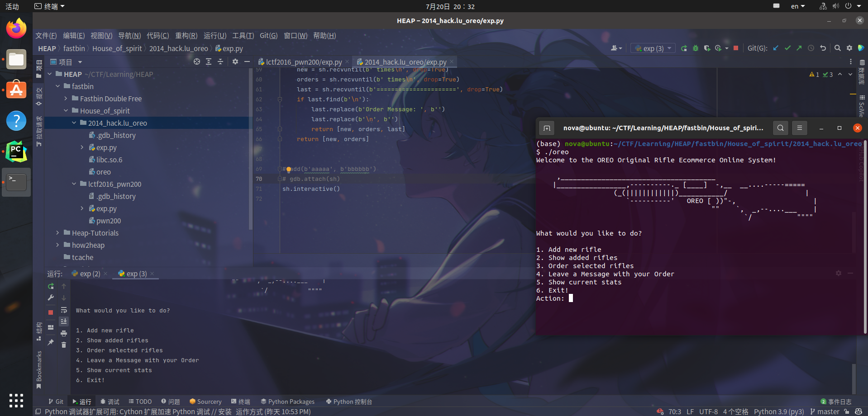Click Git update project blue arrow
This screenshot has height=416, width=868.
click(x=776, y=48)
